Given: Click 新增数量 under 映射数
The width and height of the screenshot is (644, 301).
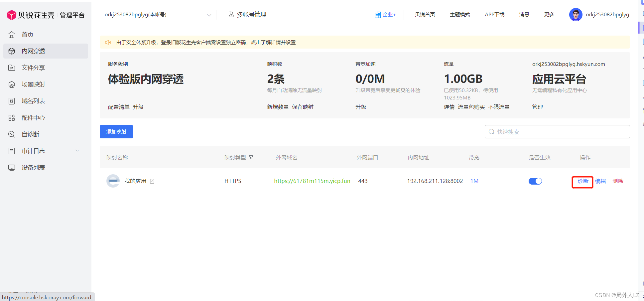Looking at the screenshot, I should (278, 107).
